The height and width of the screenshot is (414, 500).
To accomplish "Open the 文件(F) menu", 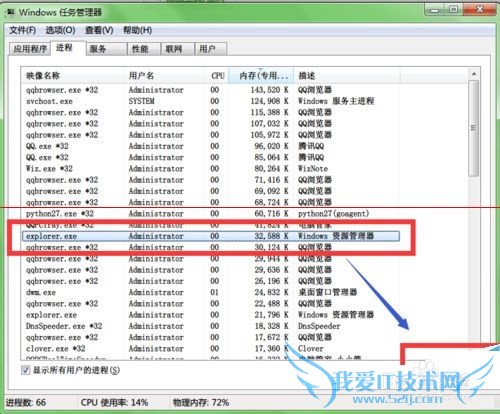I will click(x=22, y=30).
